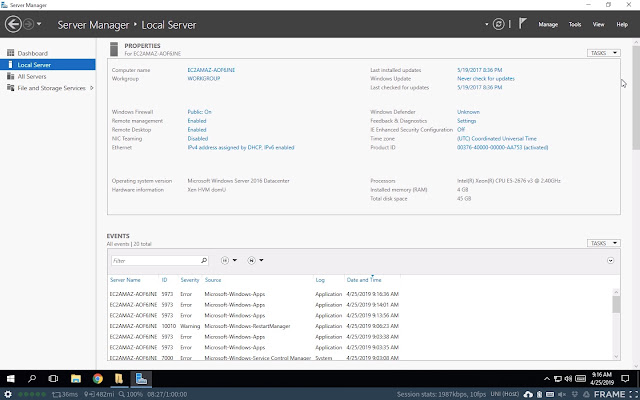Open the network tray icon
Image resolution: width=640 pixels, height=400 pixels.
coord(558,379)
